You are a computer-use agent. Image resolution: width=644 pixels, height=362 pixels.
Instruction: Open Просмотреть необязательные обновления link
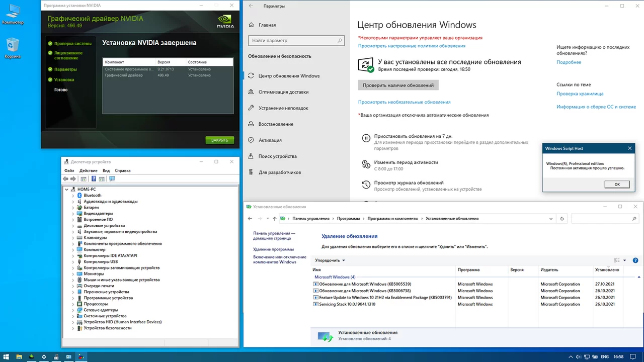click(405, 102)
